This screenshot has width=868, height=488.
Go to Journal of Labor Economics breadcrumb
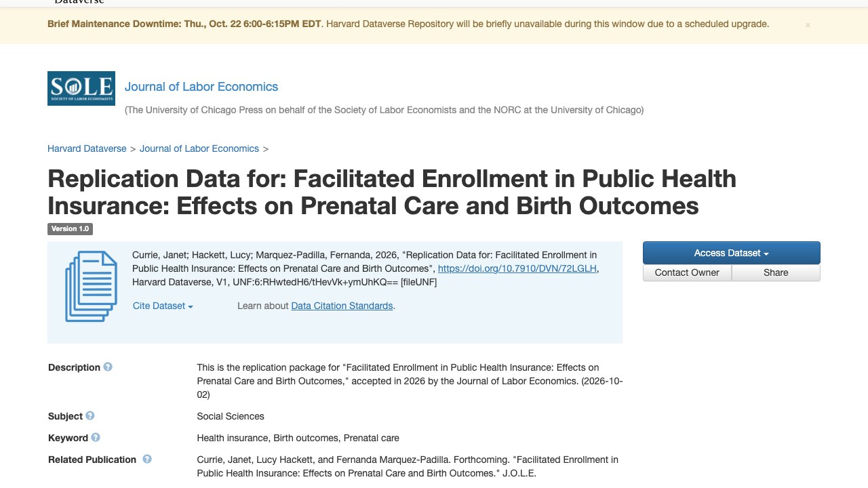click(199, 148)
